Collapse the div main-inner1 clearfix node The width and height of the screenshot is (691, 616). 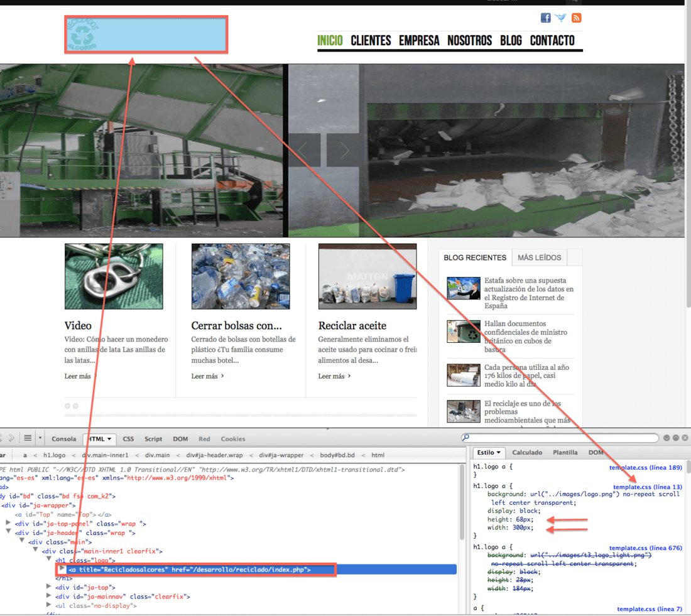pyautogui.click(x=35, y=550)
